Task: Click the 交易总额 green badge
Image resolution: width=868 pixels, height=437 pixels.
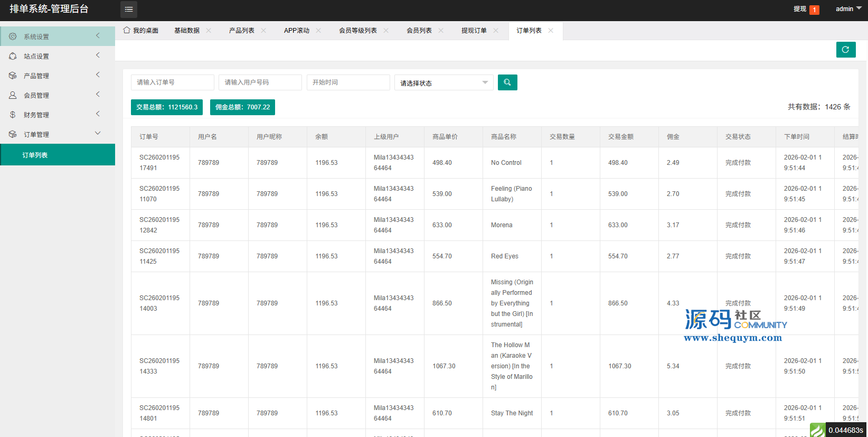Action: [166, 107]
